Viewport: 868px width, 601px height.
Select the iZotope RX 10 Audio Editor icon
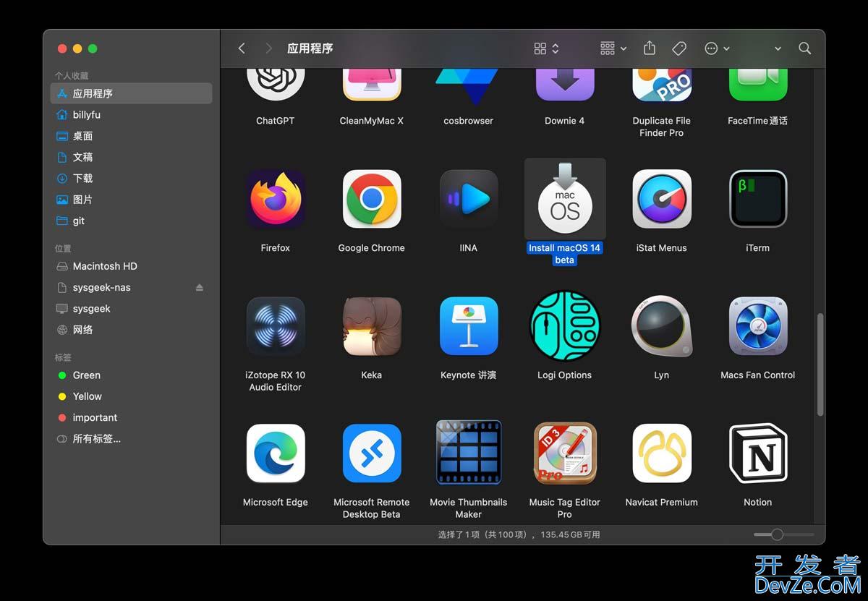click(x=276, y=326)
